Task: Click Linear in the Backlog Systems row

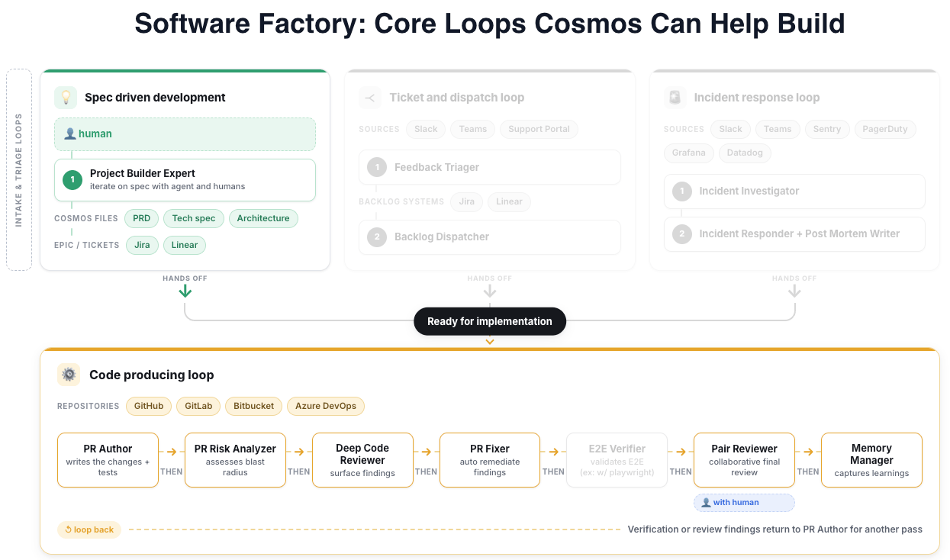Action: 509,202
